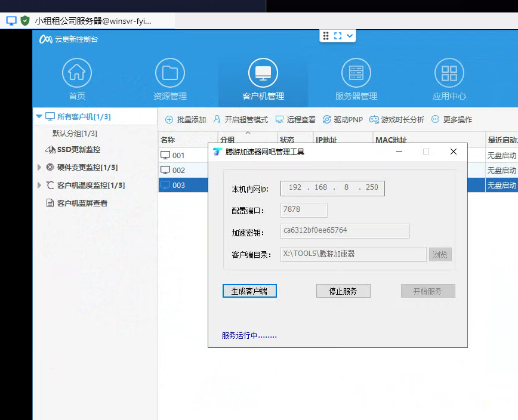Click the 小租租公司服务器 session tab
This screenshot has width=518, height=420.
click(x=88, y=21)
